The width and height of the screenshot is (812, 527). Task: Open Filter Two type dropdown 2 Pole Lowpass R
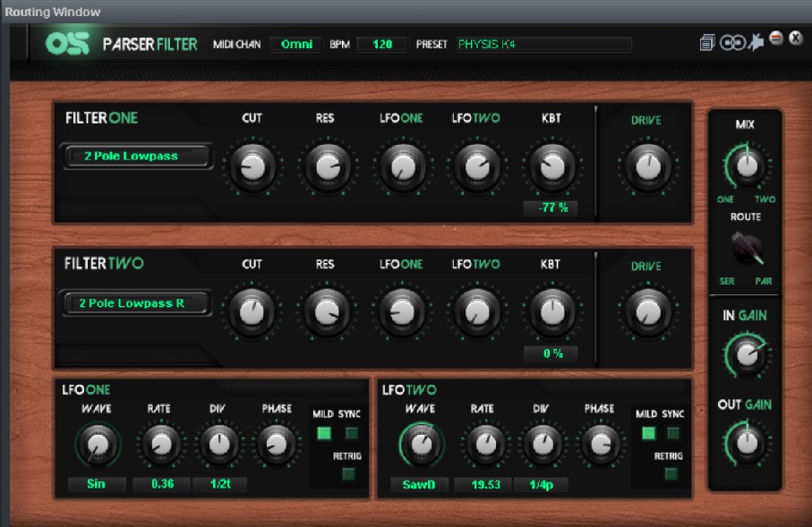coord(137,303)
